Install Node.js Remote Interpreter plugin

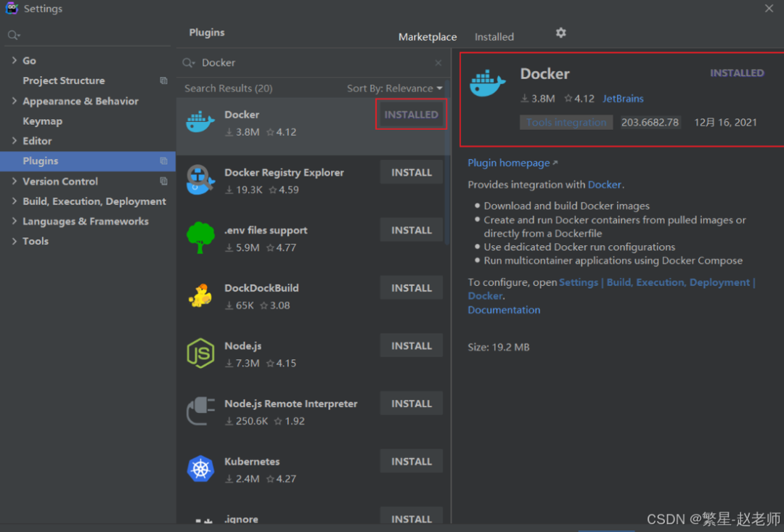[x=411, y=404]
